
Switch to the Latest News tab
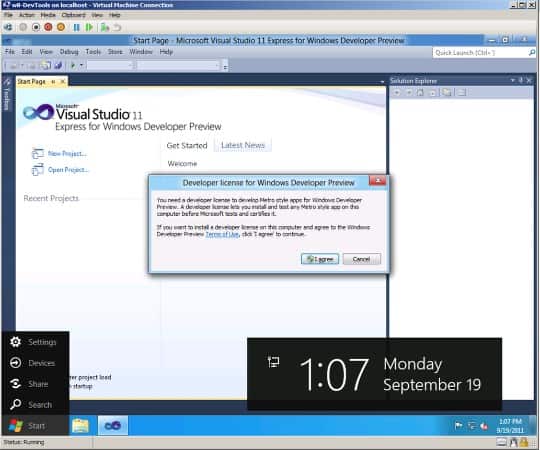[x=243, y=145]
